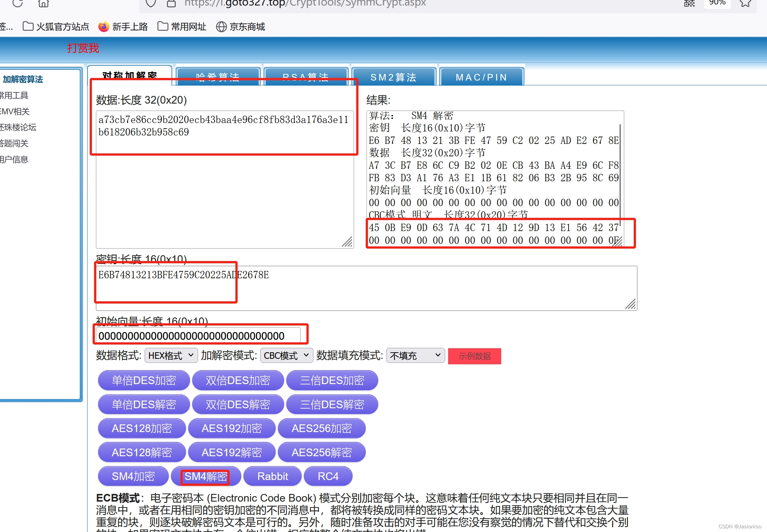This screenshot has height=532, width=767.
Task: Open the 数据填充模式 不填充 dropdown
Action: (x=415, y=356)
